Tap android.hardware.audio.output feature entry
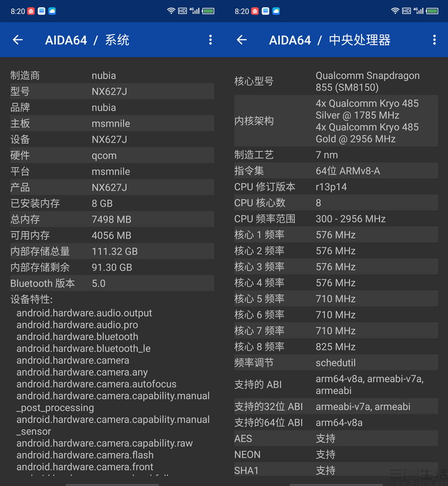Screen dimensions: 448x486 [x=84, y=313]
